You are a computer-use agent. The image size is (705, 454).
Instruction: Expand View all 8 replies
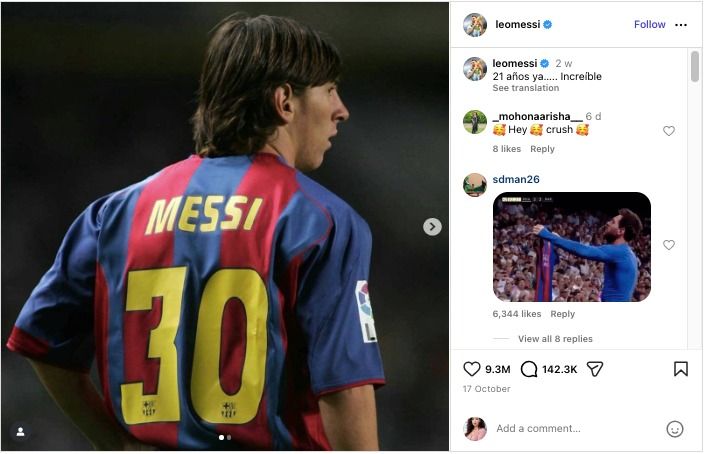click(555, 339)
